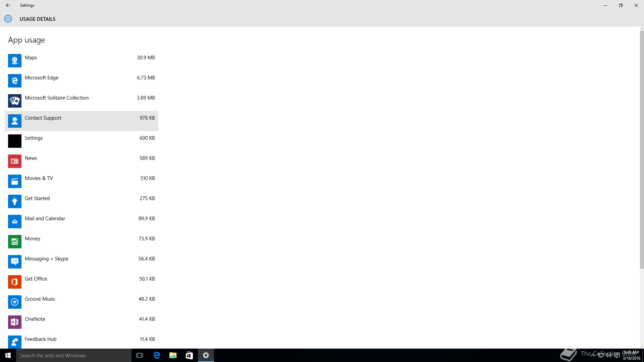
Task: Minimize the Settings window
Action: pyautogui.click(x=605, y=5)
